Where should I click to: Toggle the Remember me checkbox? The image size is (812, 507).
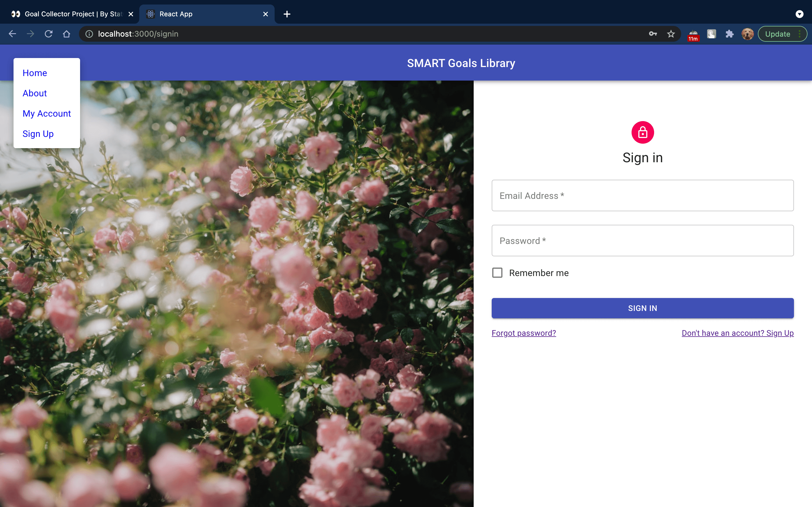[497, 273]
